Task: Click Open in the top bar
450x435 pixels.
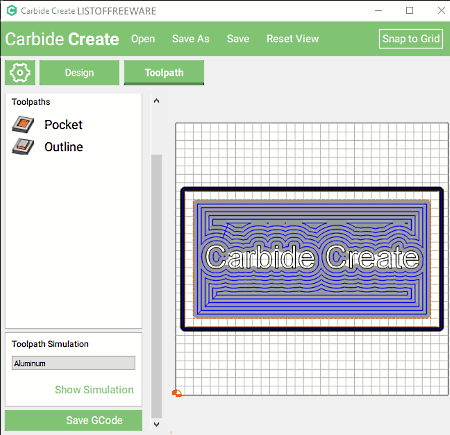Action: (x=143, y=39)
